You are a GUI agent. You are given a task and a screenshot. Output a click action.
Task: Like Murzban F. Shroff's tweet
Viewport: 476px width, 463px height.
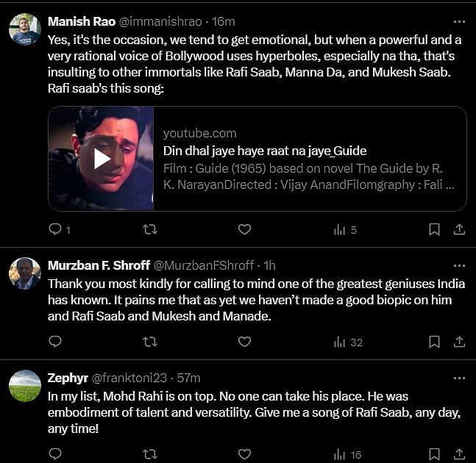point(244,341)
